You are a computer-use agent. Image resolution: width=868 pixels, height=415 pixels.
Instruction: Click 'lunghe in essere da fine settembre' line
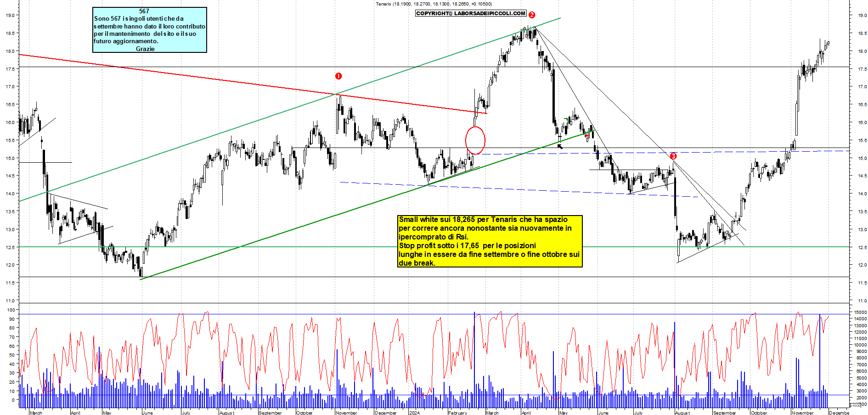click(489, 255)
